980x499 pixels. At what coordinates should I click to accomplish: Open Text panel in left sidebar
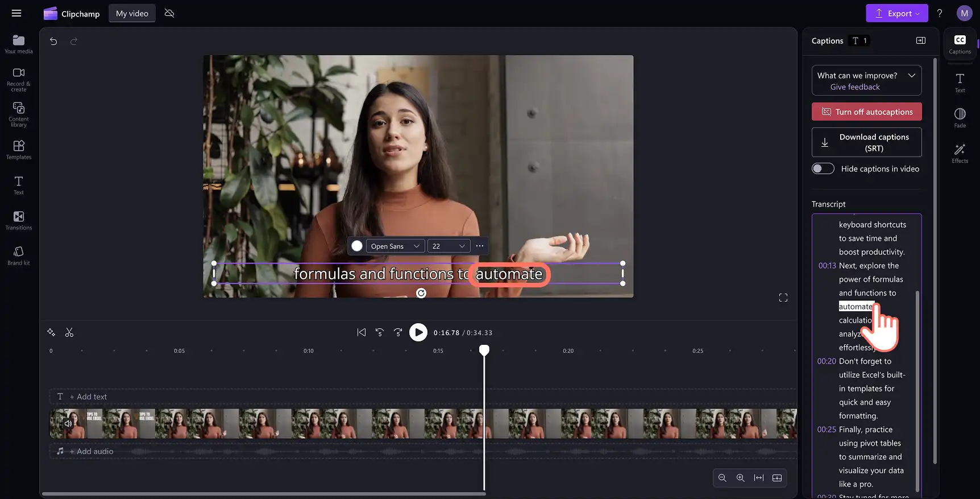(x=19, y=185)
